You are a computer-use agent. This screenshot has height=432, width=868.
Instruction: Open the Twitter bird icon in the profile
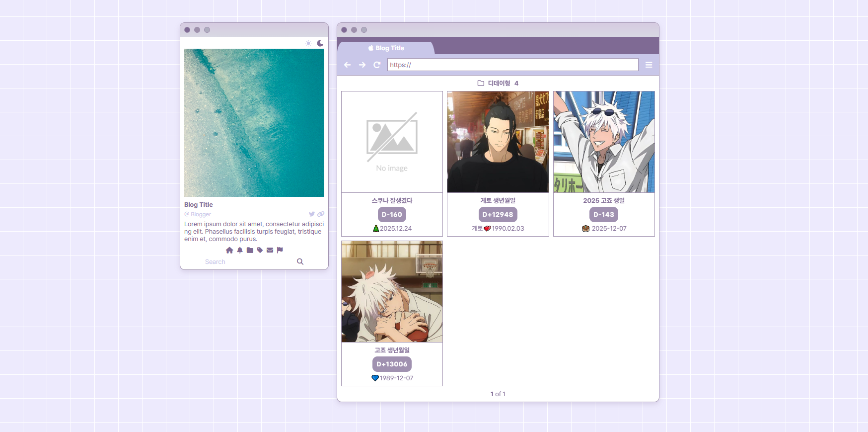pos(312,214)
